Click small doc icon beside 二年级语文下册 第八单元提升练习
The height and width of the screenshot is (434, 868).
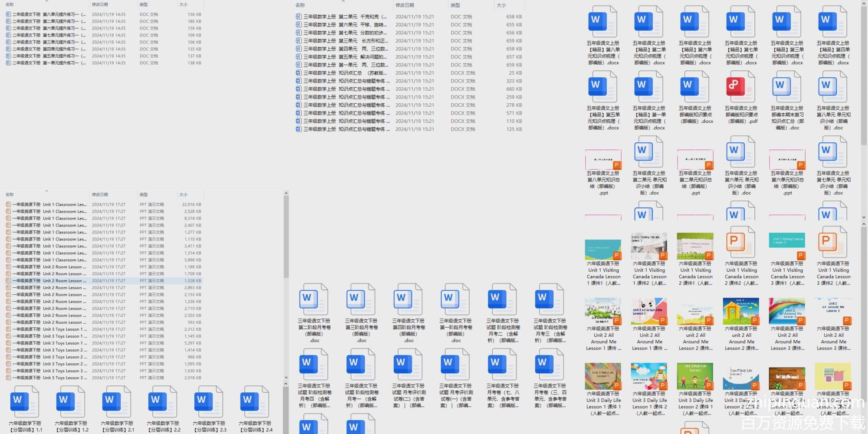pyautogui.click(x=8, y=14)
